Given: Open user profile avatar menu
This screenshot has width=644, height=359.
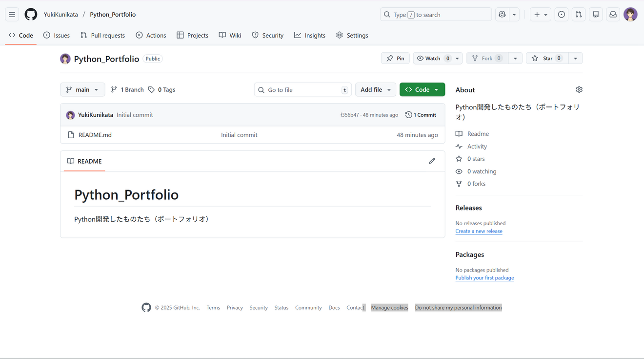Looking at the screenshot, I should tap(630, 15).
